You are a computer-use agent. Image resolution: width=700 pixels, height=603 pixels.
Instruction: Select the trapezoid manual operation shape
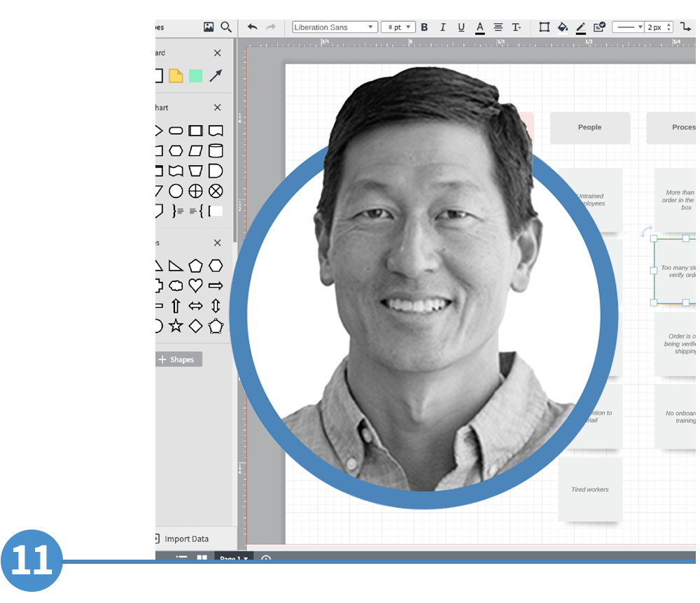pos(195,171)
